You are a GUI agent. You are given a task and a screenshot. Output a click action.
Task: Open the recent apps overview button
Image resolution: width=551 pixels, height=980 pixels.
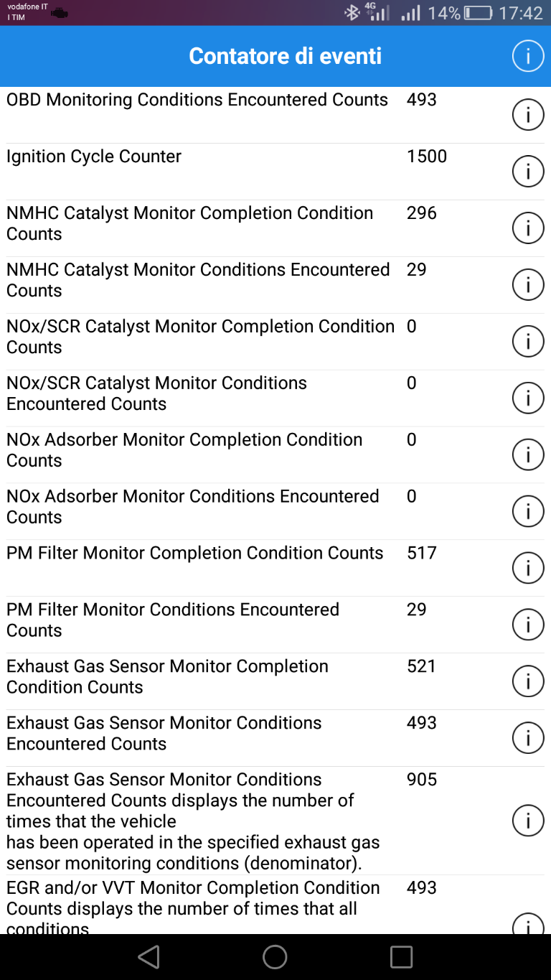[401, 956]
